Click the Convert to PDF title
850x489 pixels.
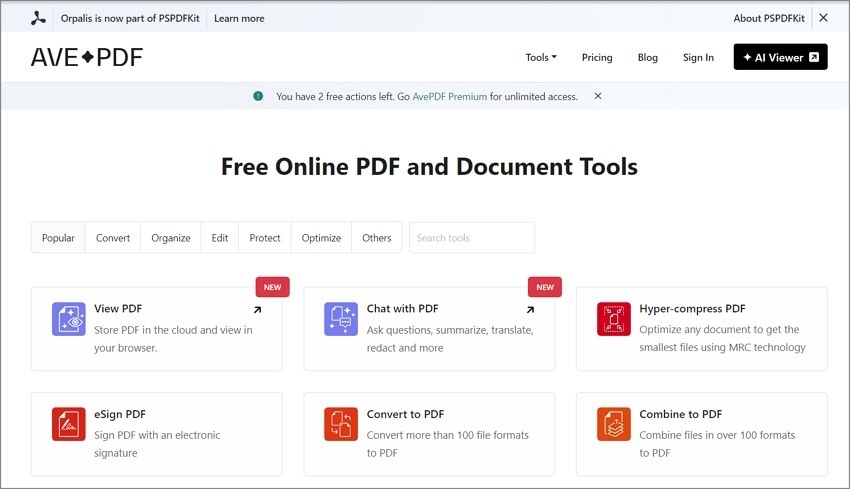[405, 414]
